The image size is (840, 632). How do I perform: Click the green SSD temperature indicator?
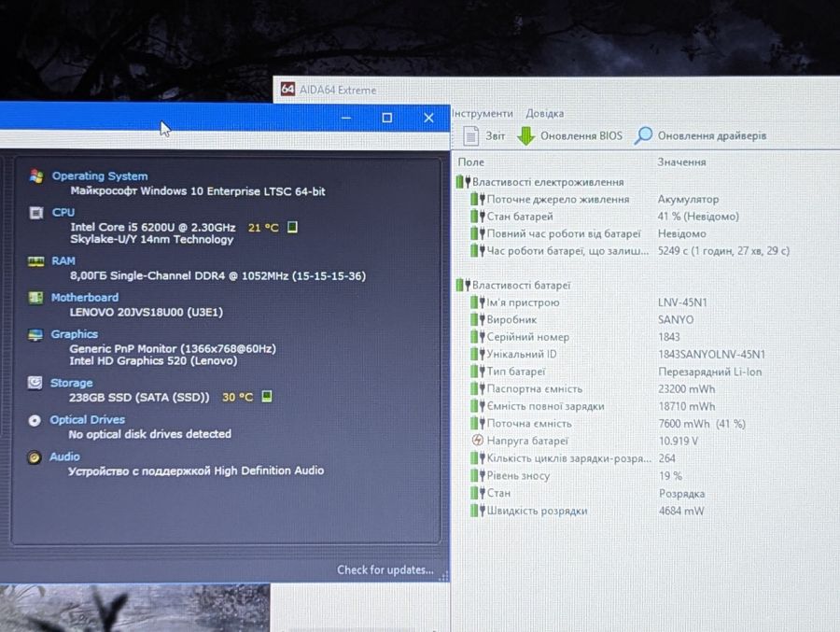[x=266, y=397]
